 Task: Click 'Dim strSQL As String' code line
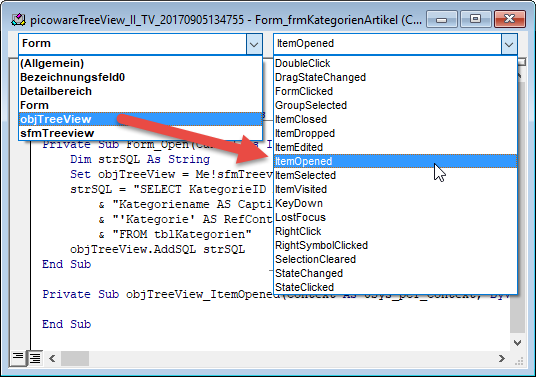click(x=140, y=159)
